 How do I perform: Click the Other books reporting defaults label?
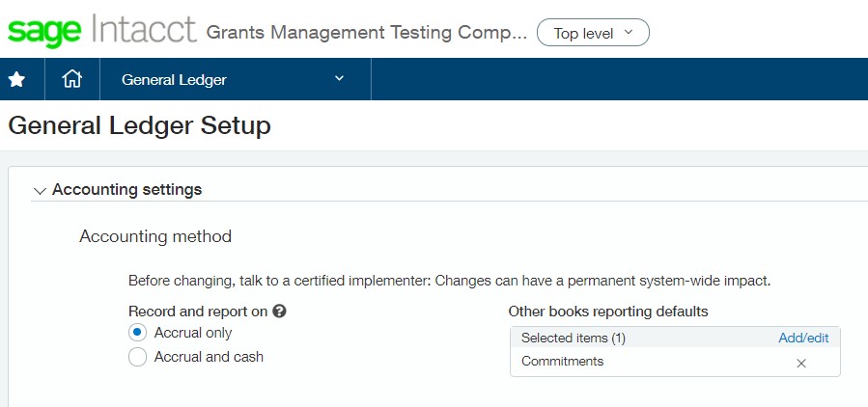click(x=608, y=312)
